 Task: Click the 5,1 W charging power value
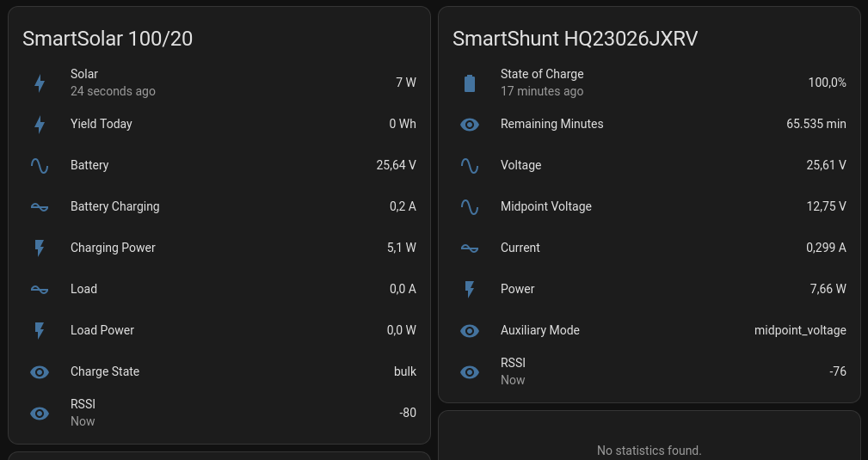click(402, 248)
